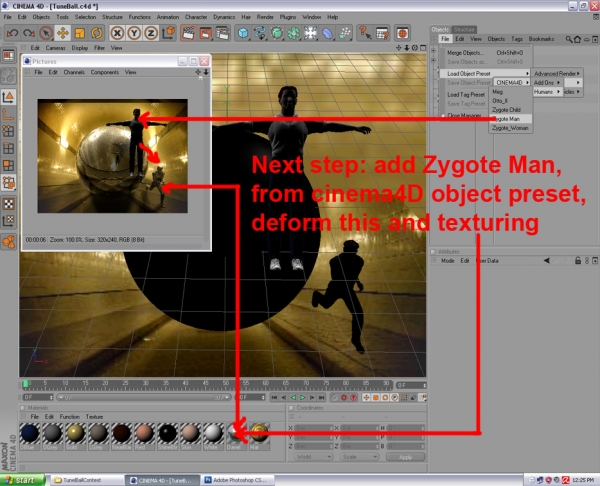This screenshot has height=486, width=600.
Task: Toggle the Z axis lock
Action: coord(151,33)
